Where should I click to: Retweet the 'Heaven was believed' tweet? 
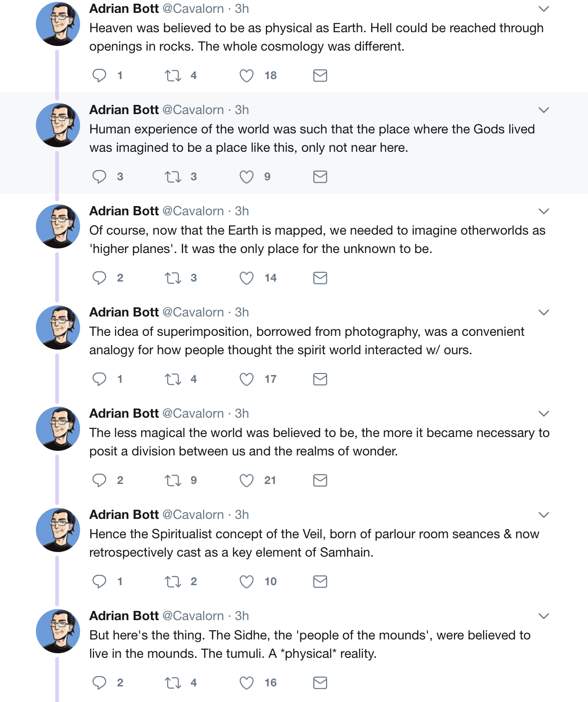pyautogui.click(x=173, y=75)
